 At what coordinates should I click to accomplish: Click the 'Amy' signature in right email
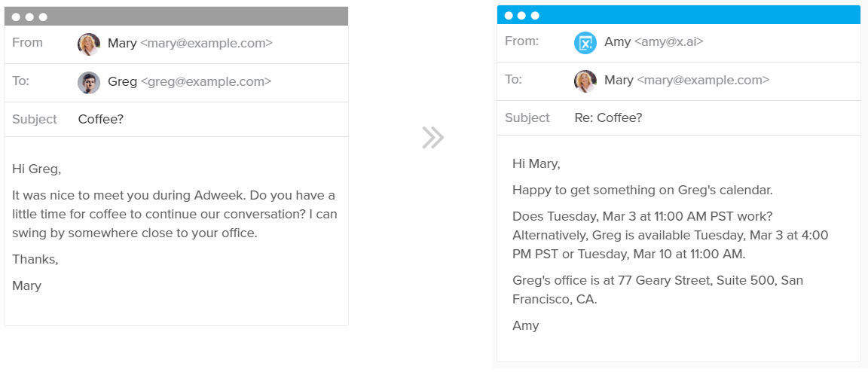(x=526, y=326)
